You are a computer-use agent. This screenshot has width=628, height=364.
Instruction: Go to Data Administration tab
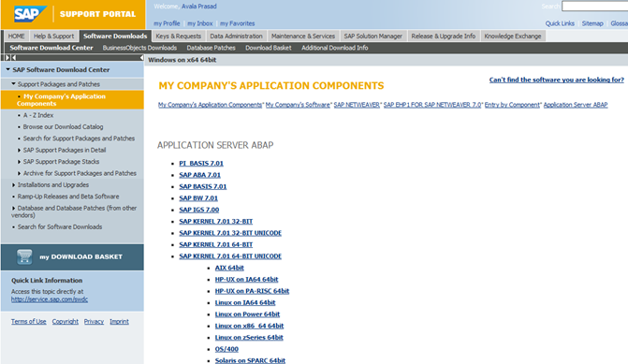(236, 36)
